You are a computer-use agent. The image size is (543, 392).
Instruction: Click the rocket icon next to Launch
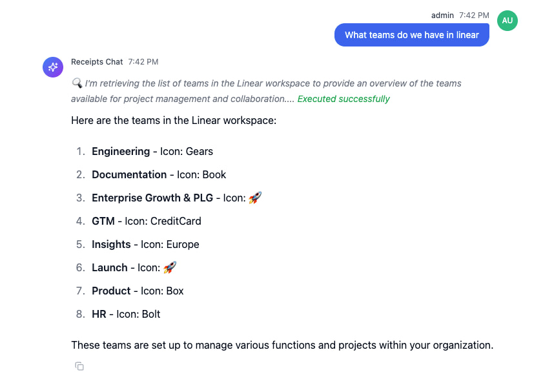169,267
